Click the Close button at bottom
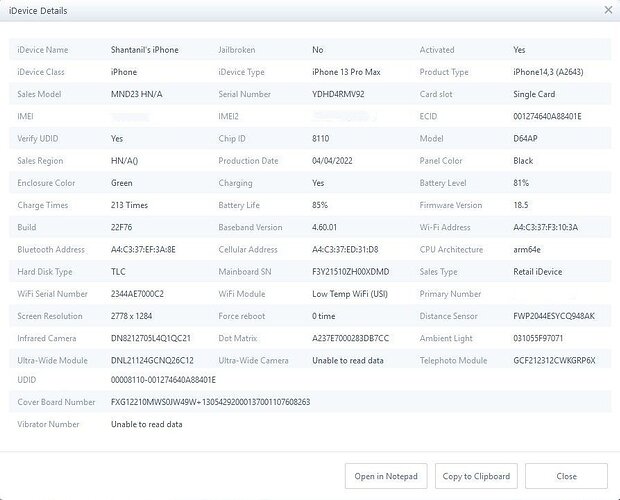 coord(566,476)
